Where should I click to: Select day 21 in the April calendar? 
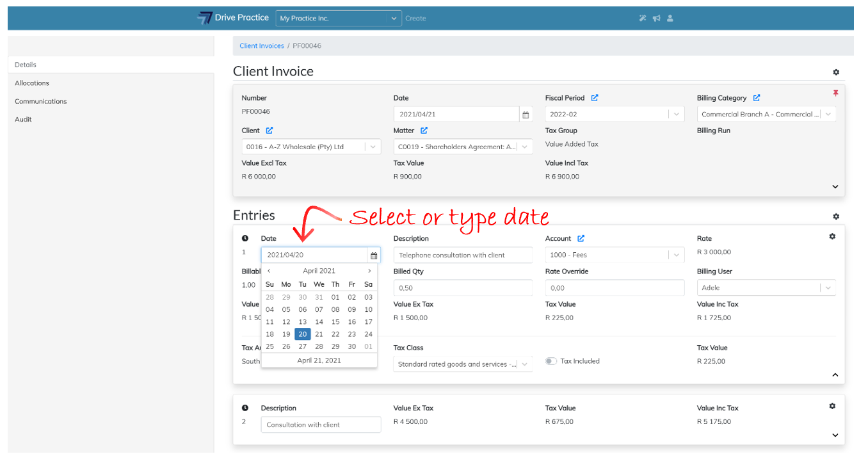point(319,334)
